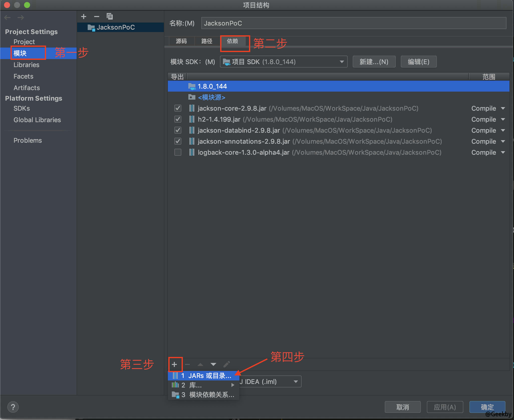
Task: Remove selected module with the minus icon
Action: point(97,17)
